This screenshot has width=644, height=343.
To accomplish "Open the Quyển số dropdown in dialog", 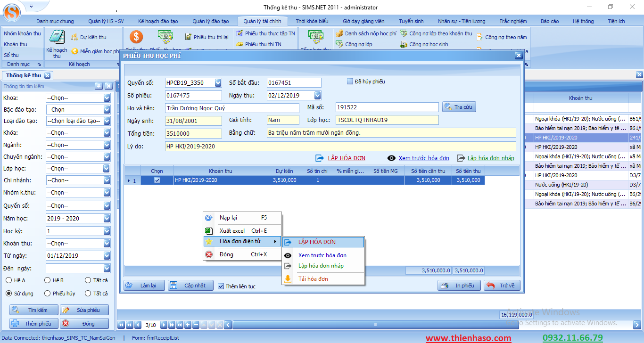I will (218, 83).
